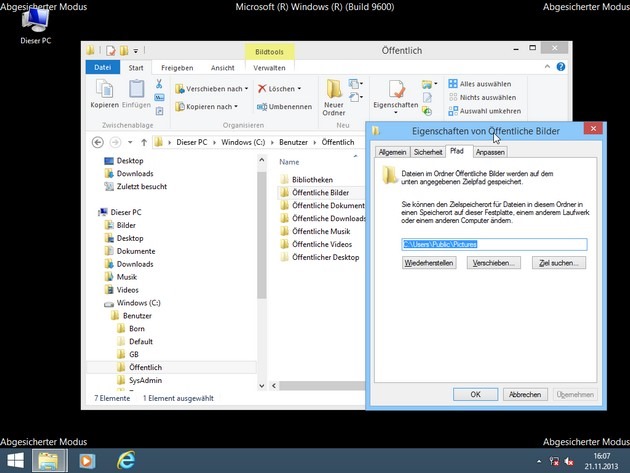Switch to the Freigeben ribbon tab
Viewport: 630px width, 473px height.
click(x=177, y=68)
